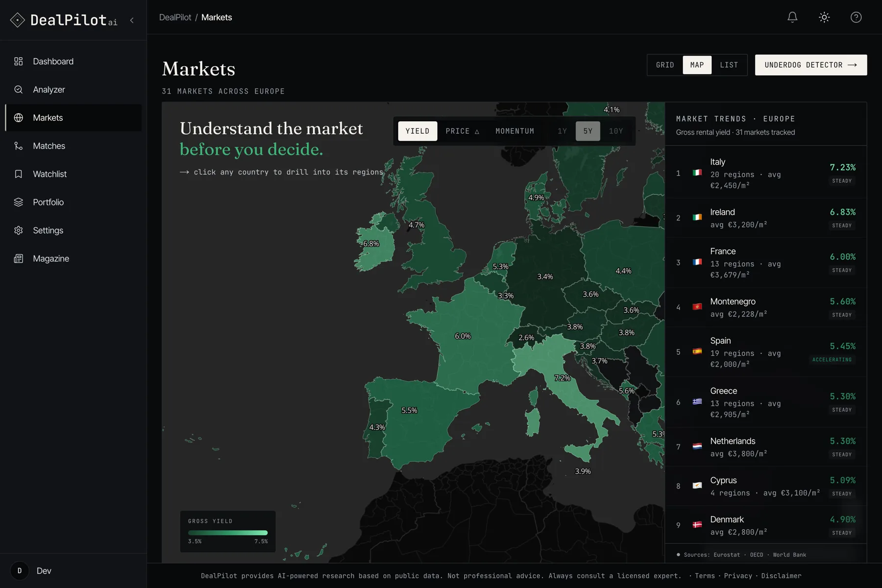Viewport: 882px width, 588px height.
Task: Collapse the sidebar with the chevron
Action: (x=132, y=20)
